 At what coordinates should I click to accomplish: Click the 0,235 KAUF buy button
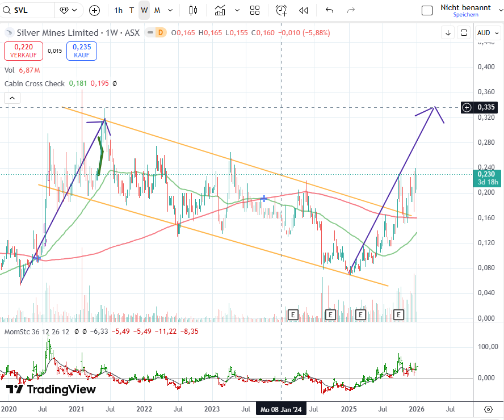[82, 51]
